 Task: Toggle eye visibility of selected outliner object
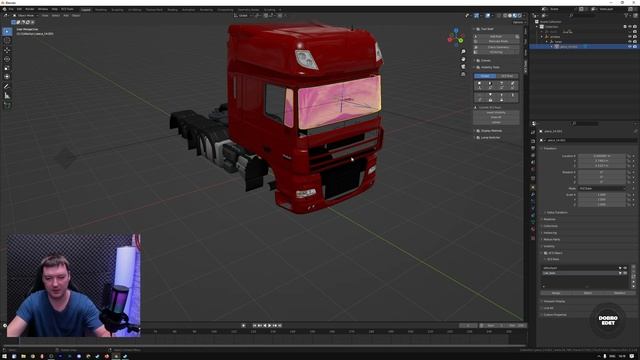pyautogui.click(x=629, y=47)
